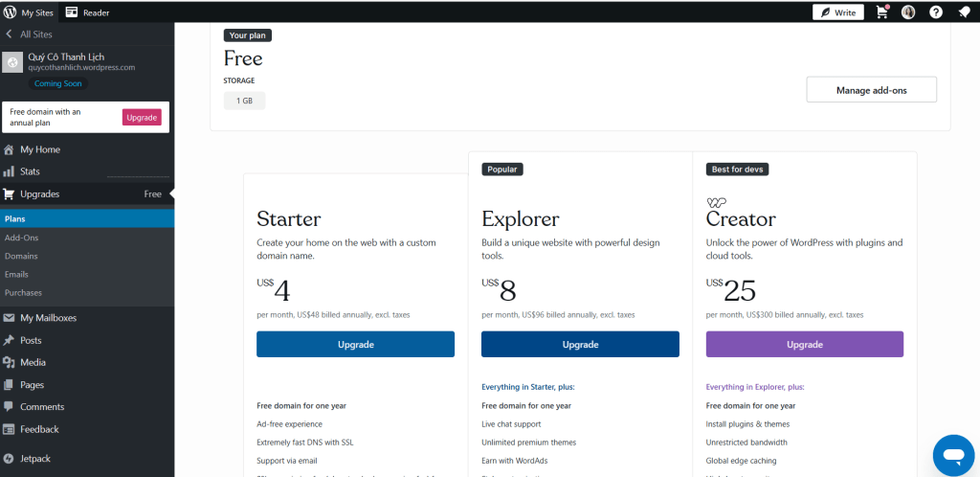Click the Manage add-ons button
Viewport: 980px width, 477px height.
pyautogui.click(x=871, y=90)
